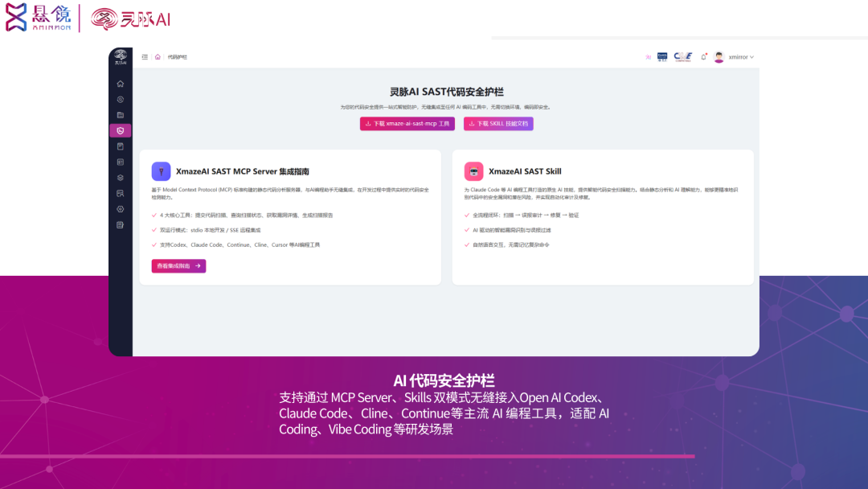868x489 pixels.
Task: Click the purple MCP Server plug icon
Action: pos(161,171)
